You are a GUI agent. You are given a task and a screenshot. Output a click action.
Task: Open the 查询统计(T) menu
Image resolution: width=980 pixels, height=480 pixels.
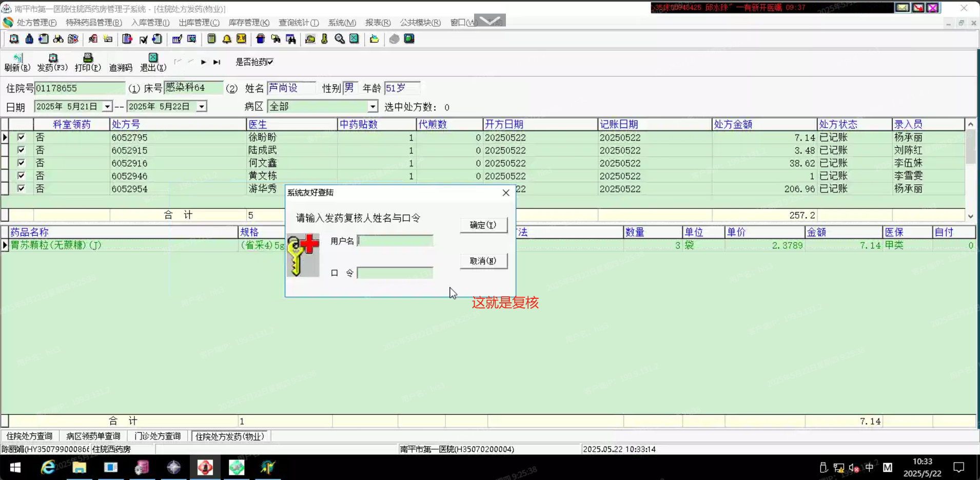tap(299, 23)
